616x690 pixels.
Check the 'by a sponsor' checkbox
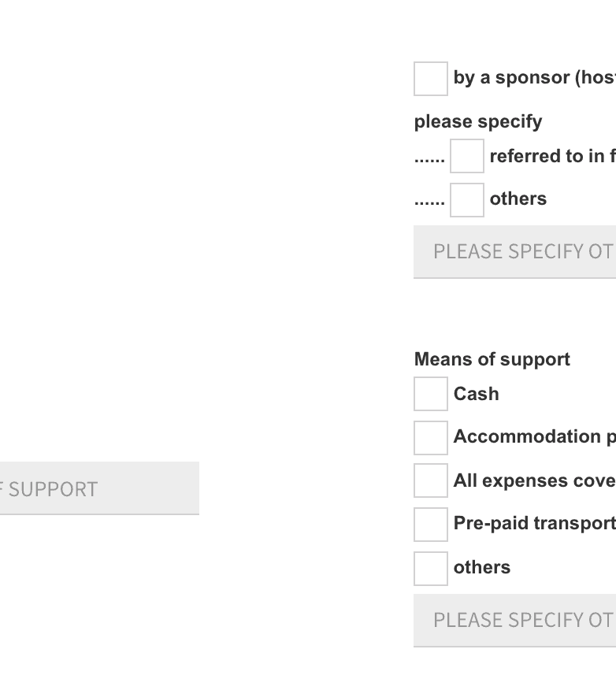point(431,79)
